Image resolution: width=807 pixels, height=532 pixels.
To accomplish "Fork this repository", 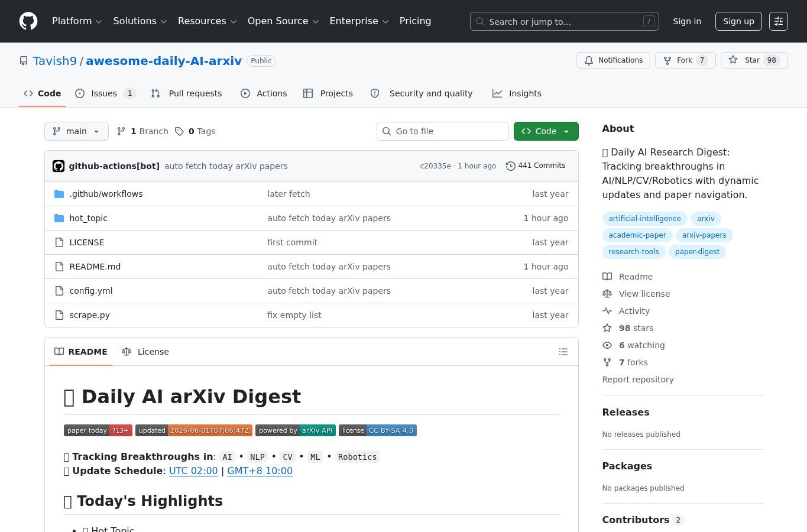I will (685, 60).
